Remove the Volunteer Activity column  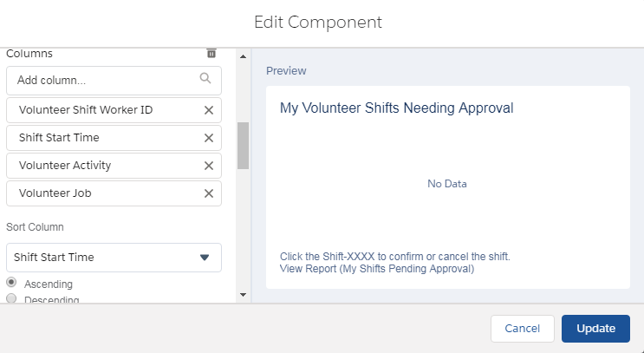(x=209, y=166)
